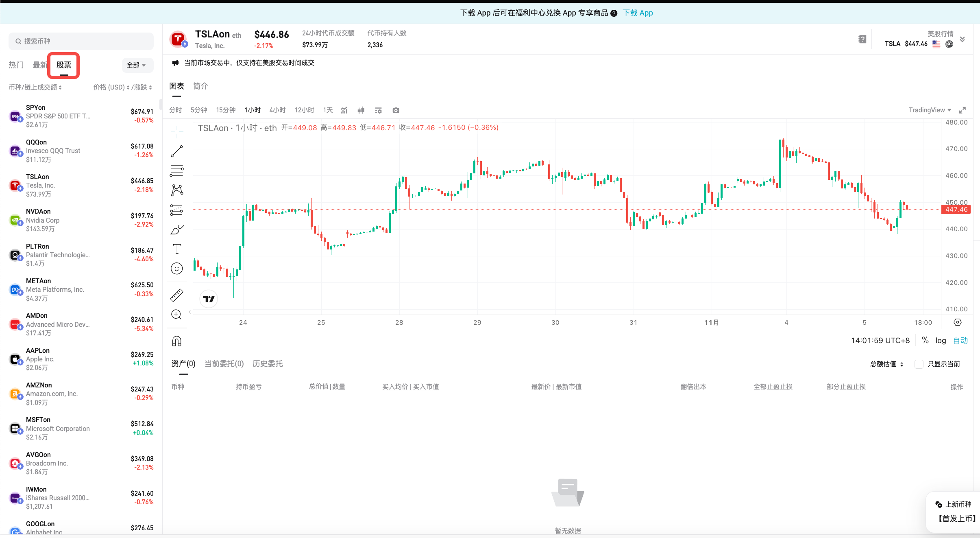The width and height of the screenshot is (980, 538).
Task: Click the 搜索币种 search field
Action: [81, 41]
